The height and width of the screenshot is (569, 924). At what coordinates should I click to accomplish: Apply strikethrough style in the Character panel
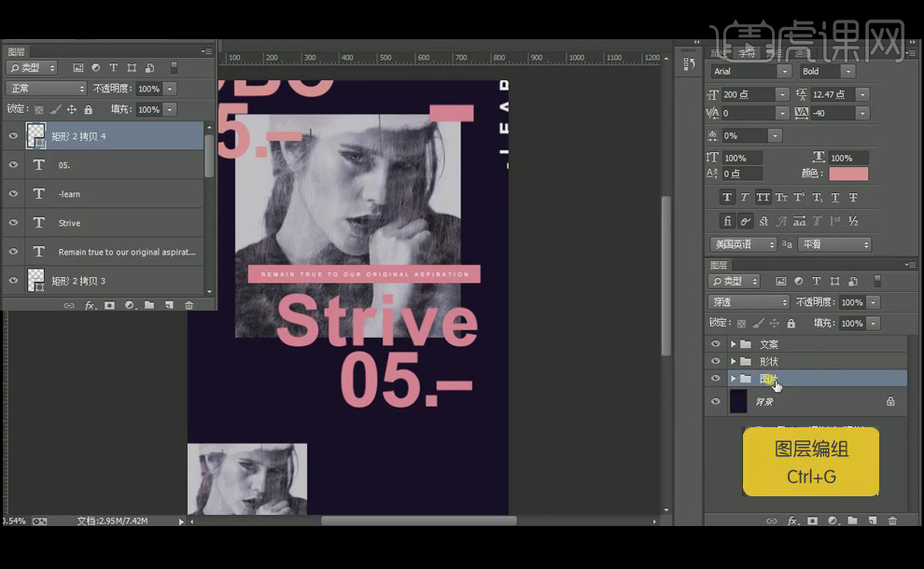tap(852, 198)
